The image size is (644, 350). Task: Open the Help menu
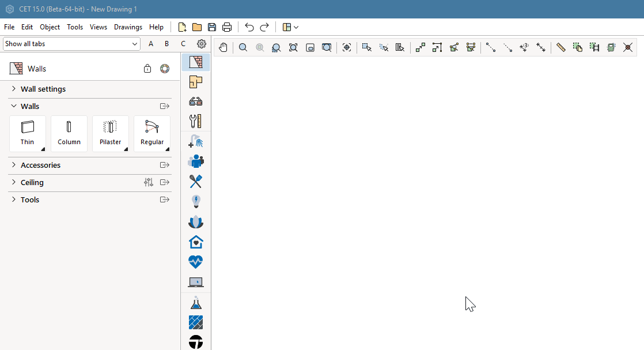[x=156, y=27]
